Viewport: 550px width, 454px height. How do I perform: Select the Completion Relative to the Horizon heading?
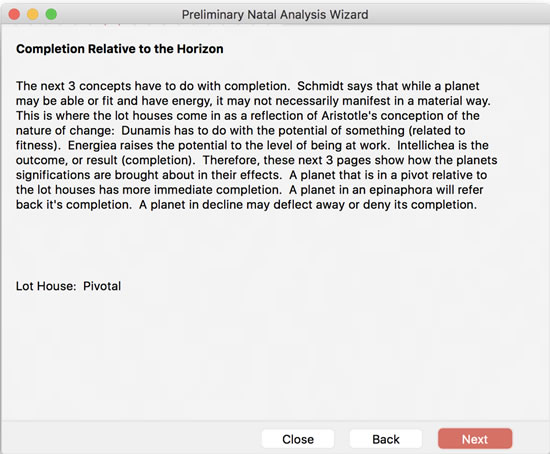(120, 49)
